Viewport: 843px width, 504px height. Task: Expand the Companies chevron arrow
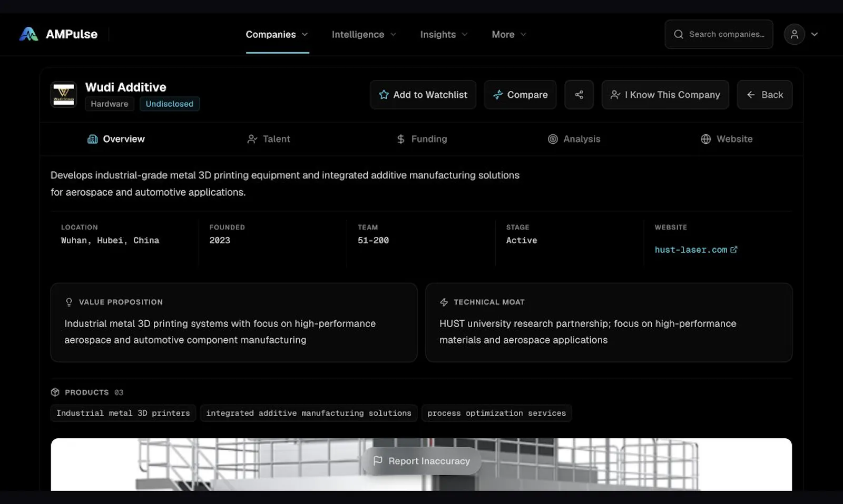click(x=305, y=34)
